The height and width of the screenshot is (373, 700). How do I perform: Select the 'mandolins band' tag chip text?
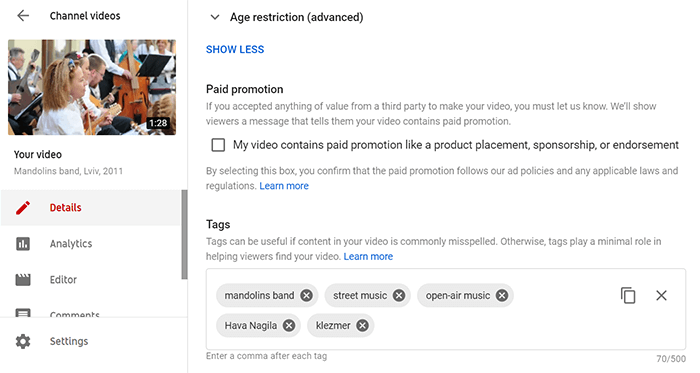259,295
